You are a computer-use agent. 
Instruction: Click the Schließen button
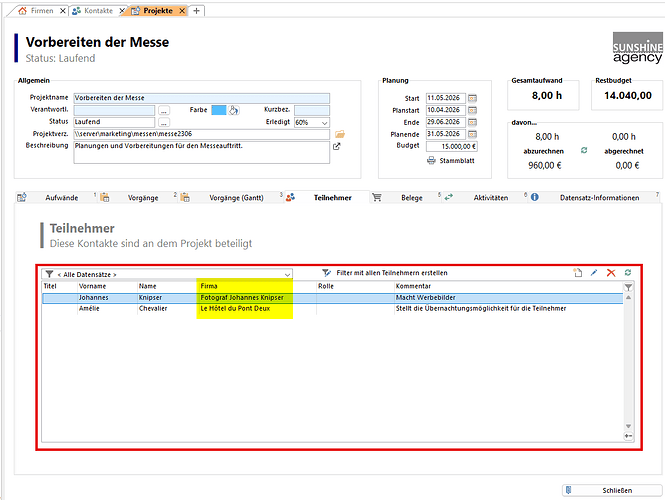click(612, 490)
